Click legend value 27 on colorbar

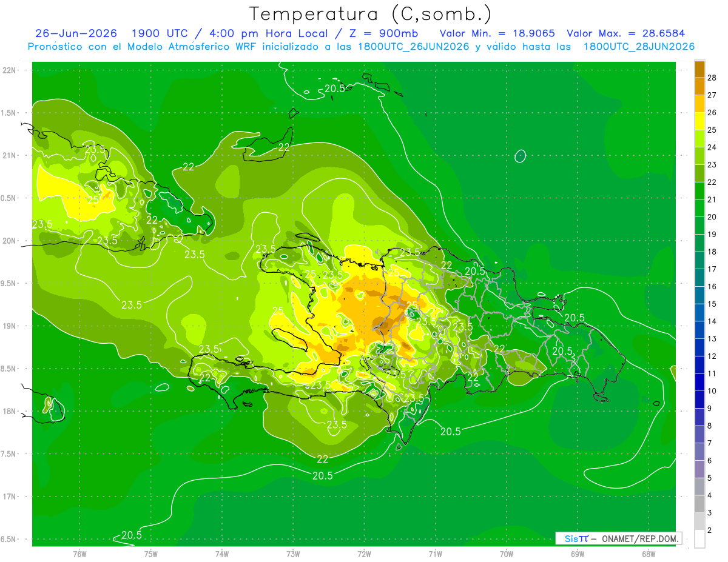coord(712,95)
